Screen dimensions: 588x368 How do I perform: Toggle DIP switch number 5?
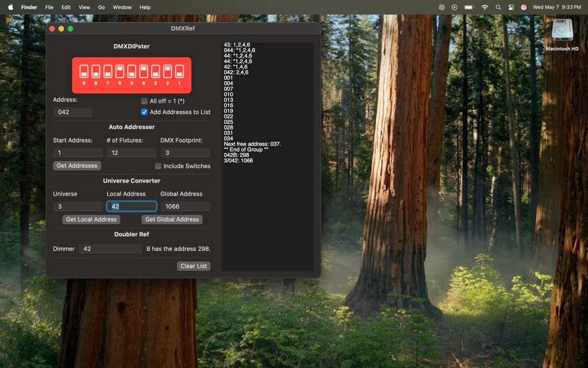pos(132,71)
